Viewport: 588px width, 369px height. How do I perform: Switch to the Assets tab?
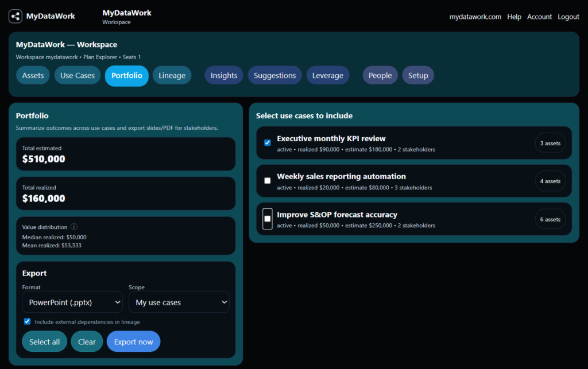[33, 75]
